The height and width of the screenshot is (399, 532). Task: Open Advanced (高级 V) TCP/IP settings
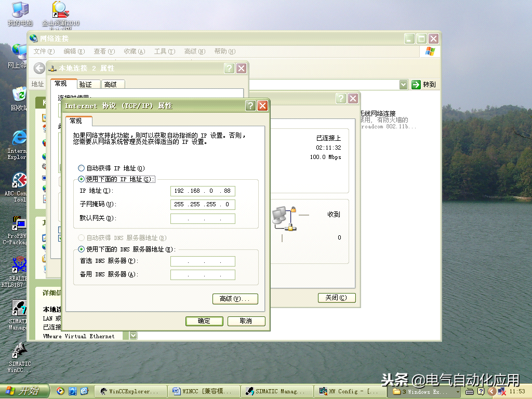coord(235,299)
